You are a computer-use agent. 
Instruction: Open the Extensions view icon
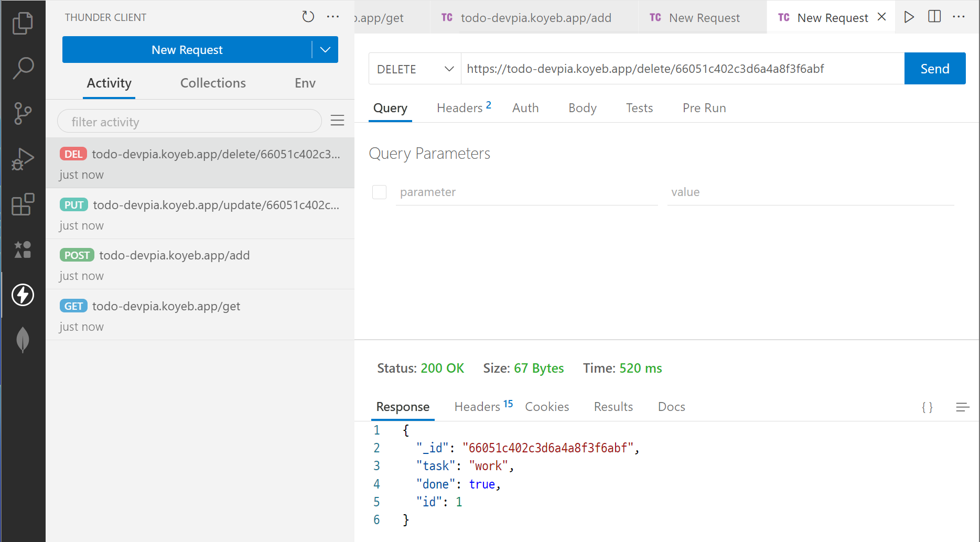23,204
